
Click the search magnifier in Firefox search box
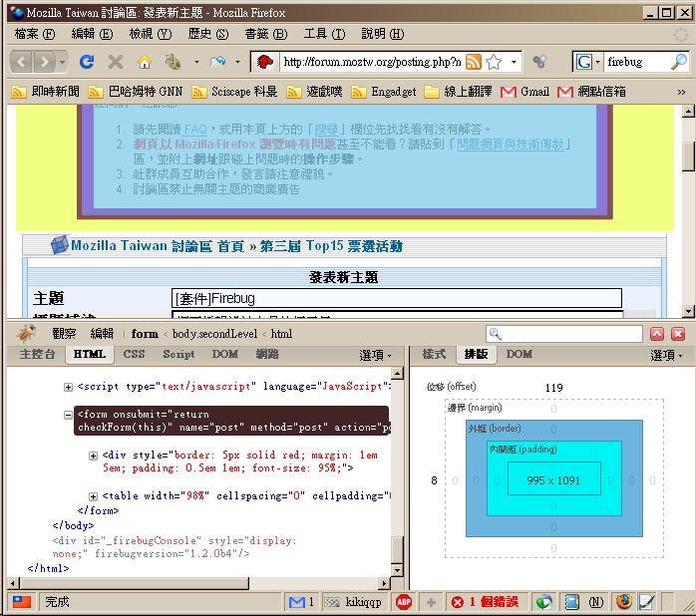point(678,62)
